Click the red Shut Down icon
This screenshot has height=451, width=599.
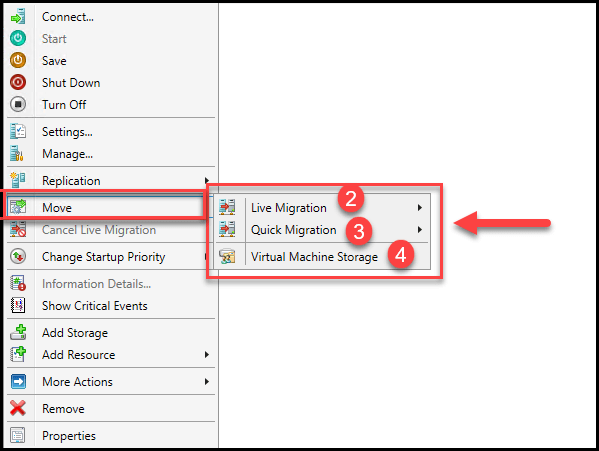(18, 82)
